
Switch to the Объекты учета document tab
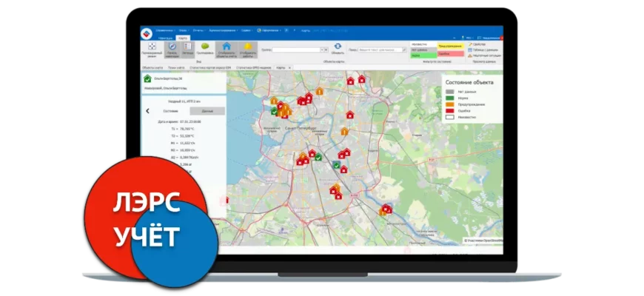click(152, 67)
